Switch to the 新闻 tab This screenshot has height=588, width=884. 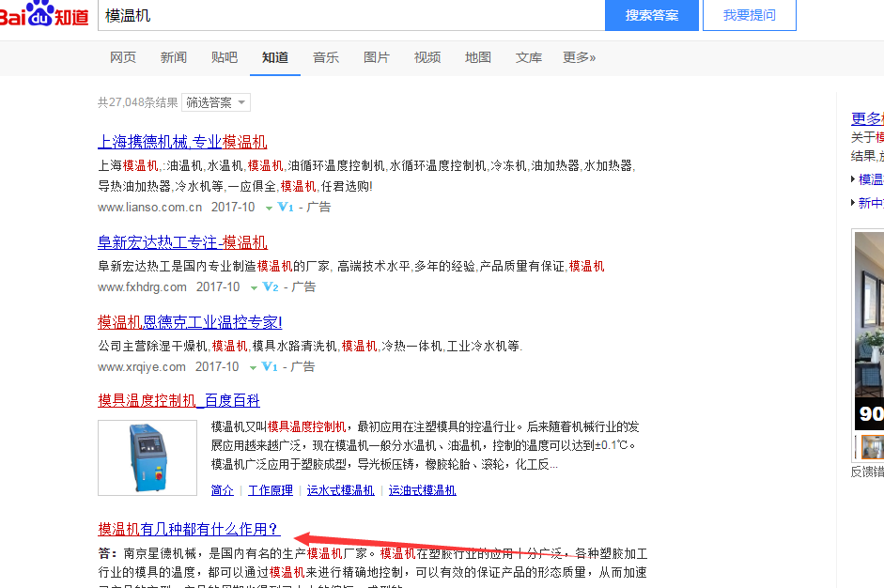[174, 57]
